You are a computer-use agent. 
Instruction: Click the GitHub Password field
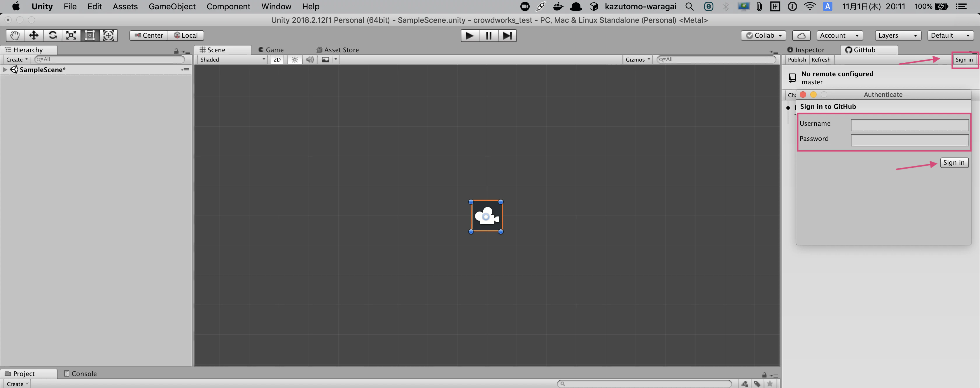910,140
